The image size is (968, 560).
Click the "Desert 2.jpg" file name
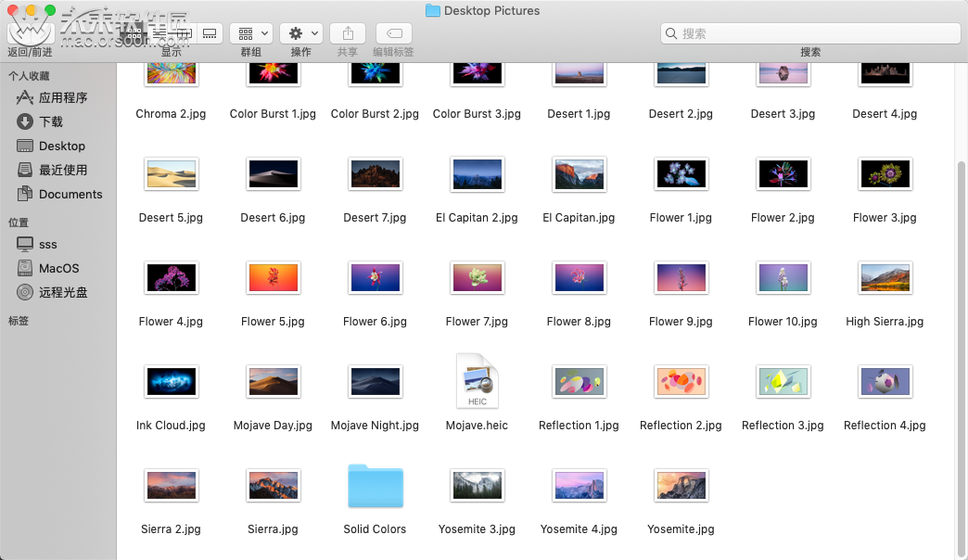pos(681,114)
